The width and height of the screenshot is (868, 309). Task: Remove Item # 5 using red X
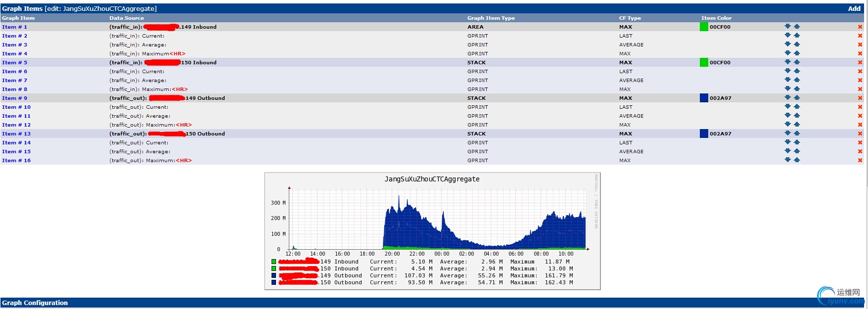[x=860, y=63]
